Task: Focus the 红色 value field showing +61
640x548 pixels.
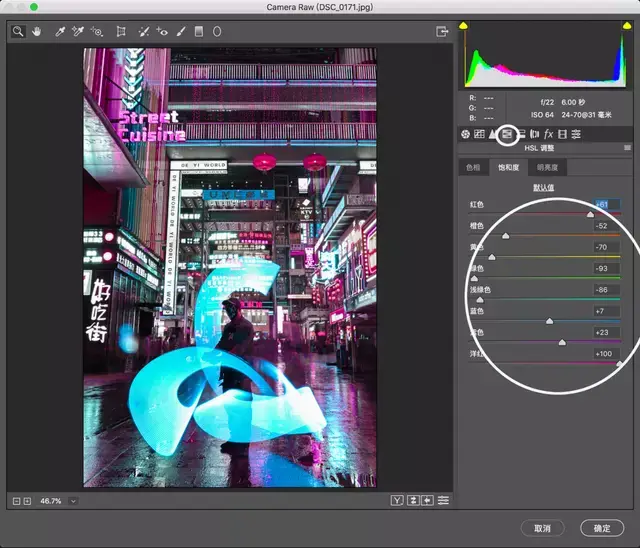Action: (607, 204)
